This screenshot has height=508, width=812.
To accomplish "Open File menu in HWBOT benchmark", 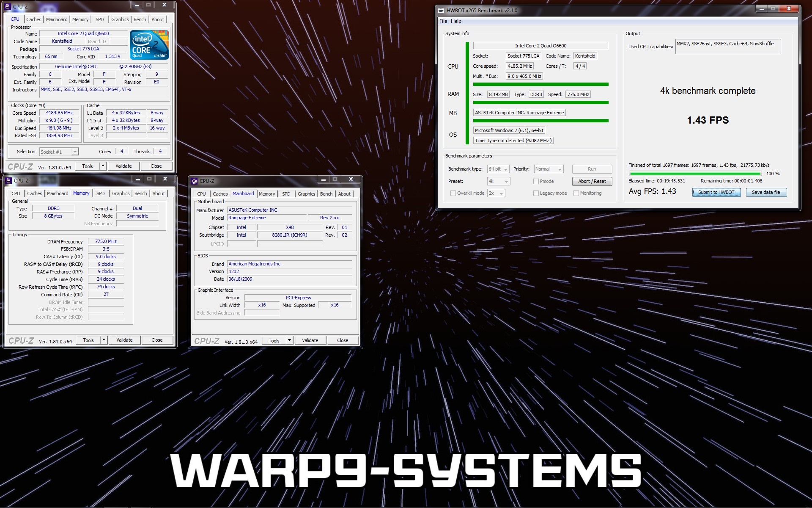I will 443,21.
